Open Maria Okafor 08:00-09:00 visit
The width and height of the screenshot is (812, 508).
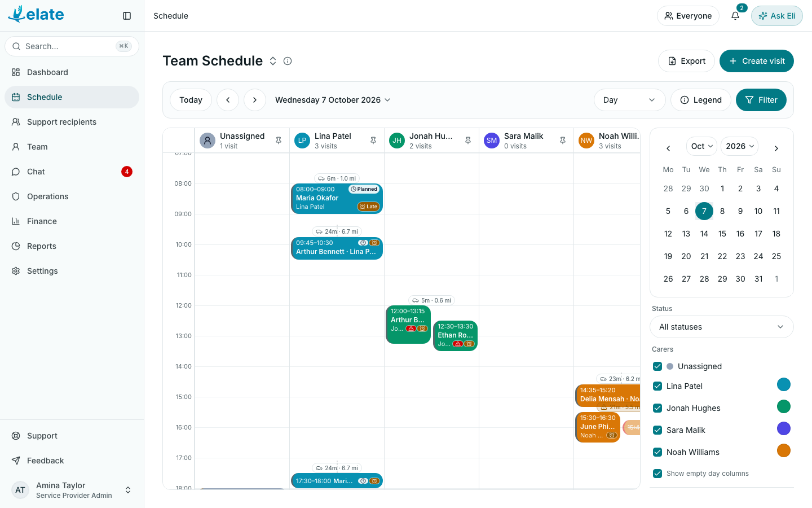(337, 199)
